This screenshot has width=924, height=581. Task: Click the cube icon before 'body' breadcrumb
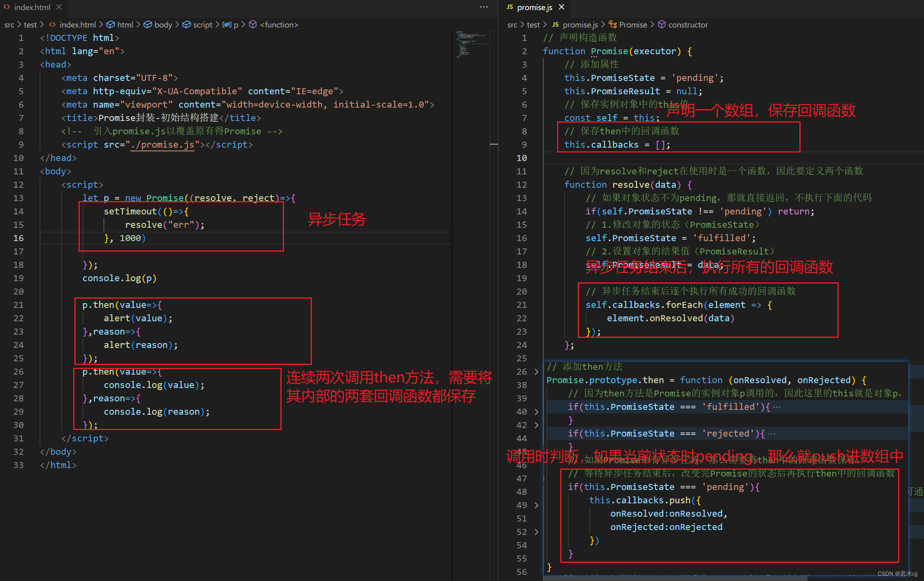coord(148,25)
